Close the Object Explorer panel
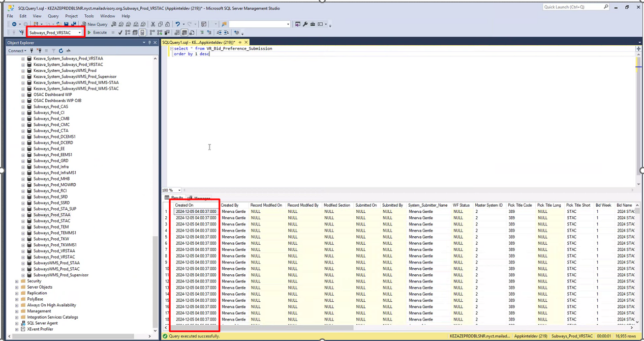The image size is (644, 341). tap(155, 43)
